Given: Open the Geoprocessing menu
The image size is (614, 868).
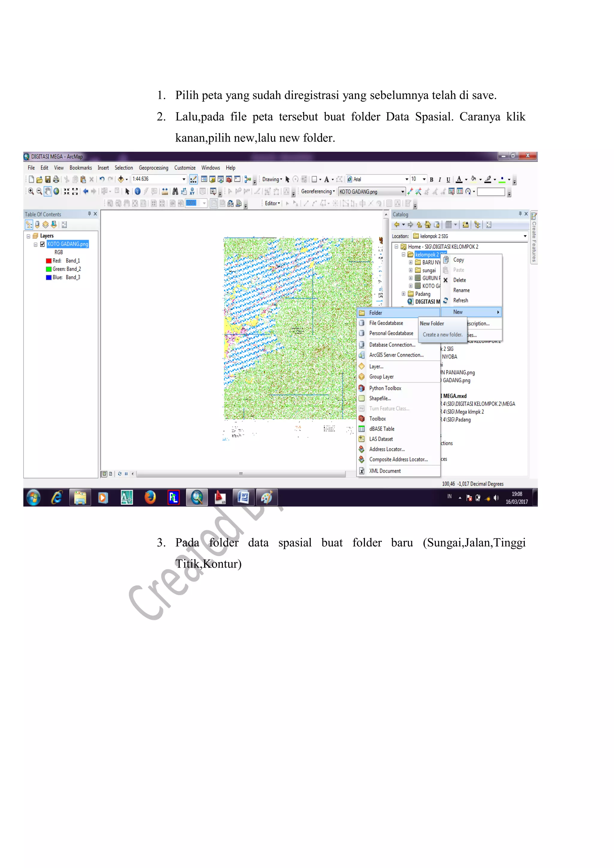Looking at the screenshot, I should pos(153,168).
